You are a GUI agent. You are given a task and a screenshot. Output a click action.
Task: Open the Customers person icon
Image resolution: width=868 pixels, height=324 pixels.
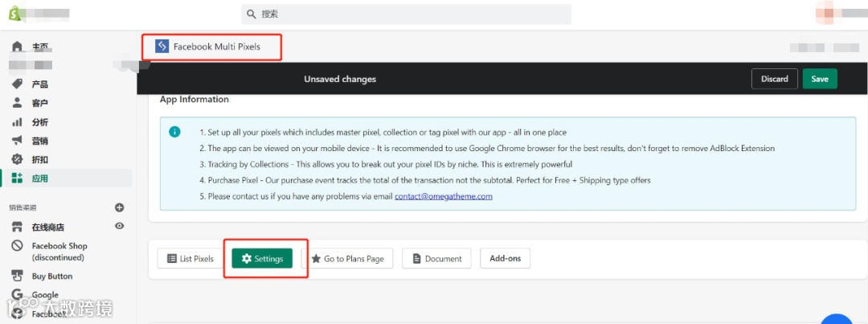(17, 103)
